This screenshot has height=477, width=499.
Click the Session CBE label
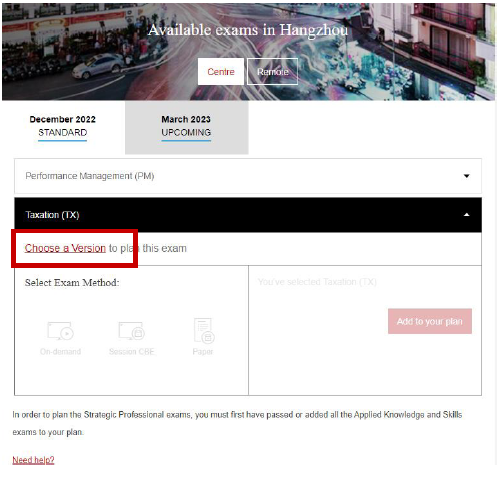coord(132,352)
